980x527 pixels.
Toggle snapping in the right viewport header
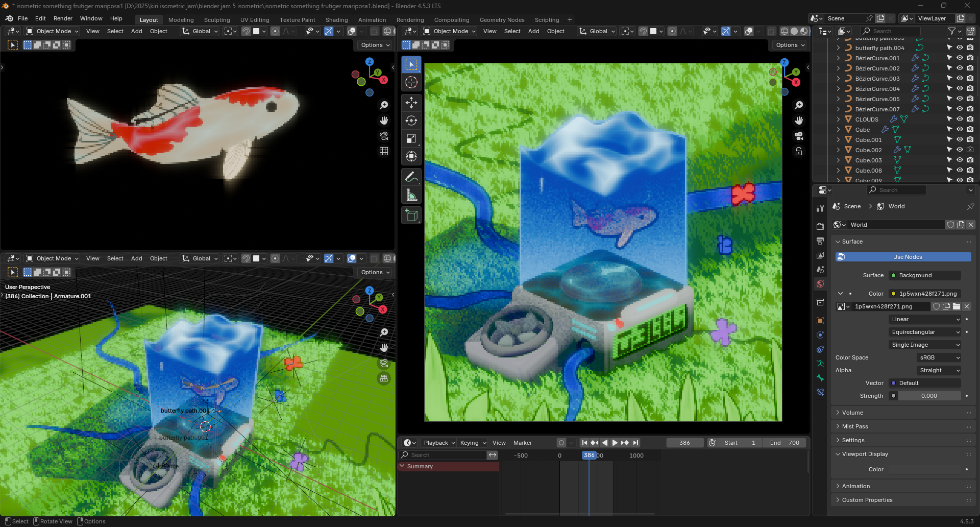coord(643,31)
